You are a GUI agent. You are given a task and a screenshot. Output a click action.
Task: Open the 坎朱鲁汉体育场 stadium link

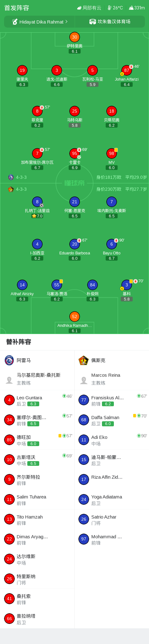click(x=110, y=22)
